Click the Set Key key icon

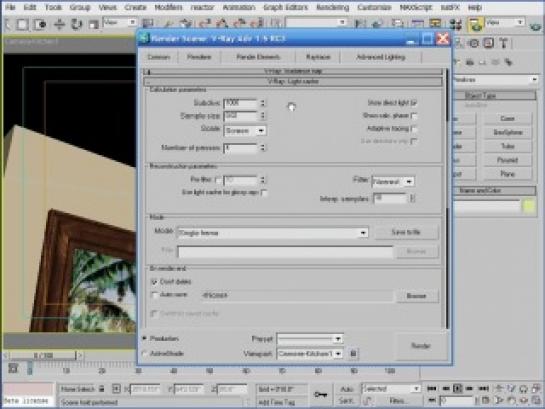pos(320,394)
